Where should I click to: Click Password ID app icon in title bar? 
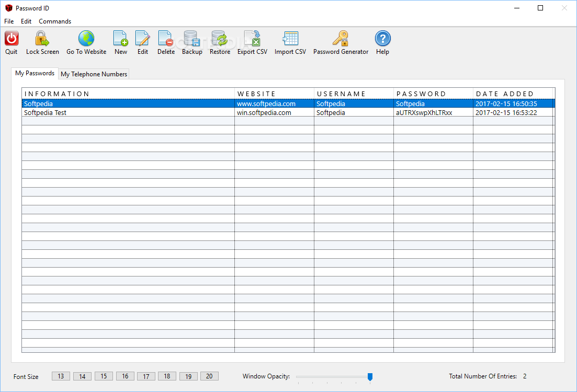tap(8, 8)
